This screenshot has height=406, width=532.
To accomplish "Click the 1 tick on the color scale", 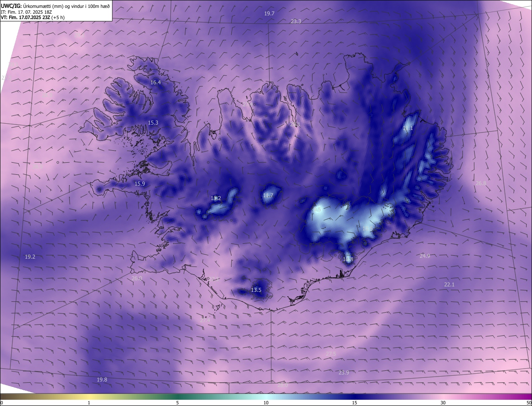I will pyautogui.click(x=89, y=403).
